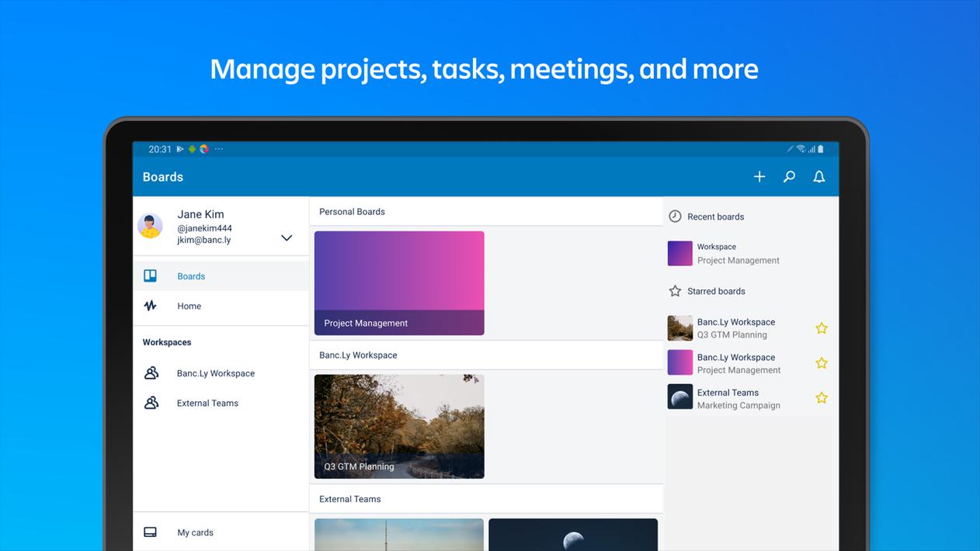The width and height of the screenshot is (980, 551).
Task: Click the My cards icon
Action: (150, 532)
